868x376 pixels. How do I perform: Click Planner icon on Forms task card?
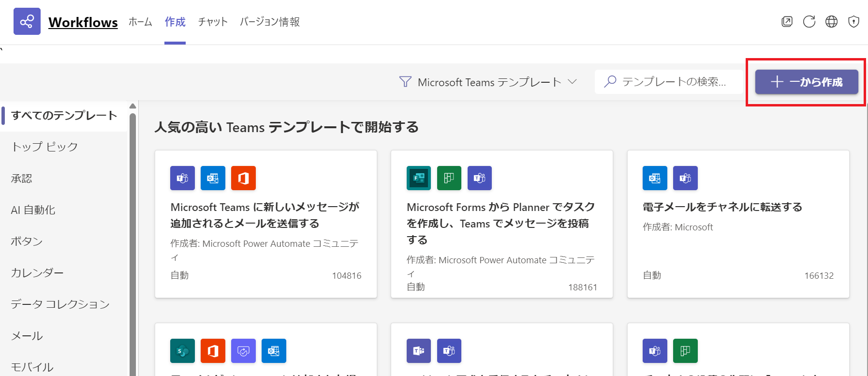pyautogui.click(x=449, y=178)
